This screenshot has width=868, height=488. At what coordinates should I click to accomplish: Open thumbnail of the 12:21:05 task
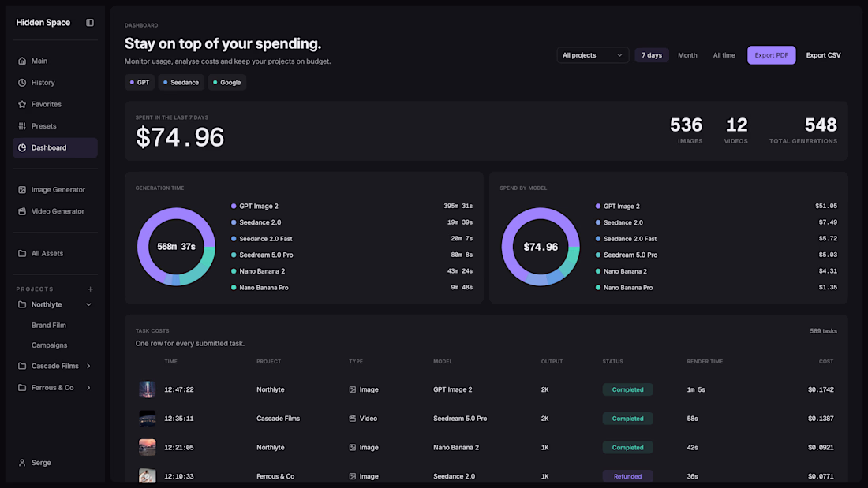(x=148, y=447)
